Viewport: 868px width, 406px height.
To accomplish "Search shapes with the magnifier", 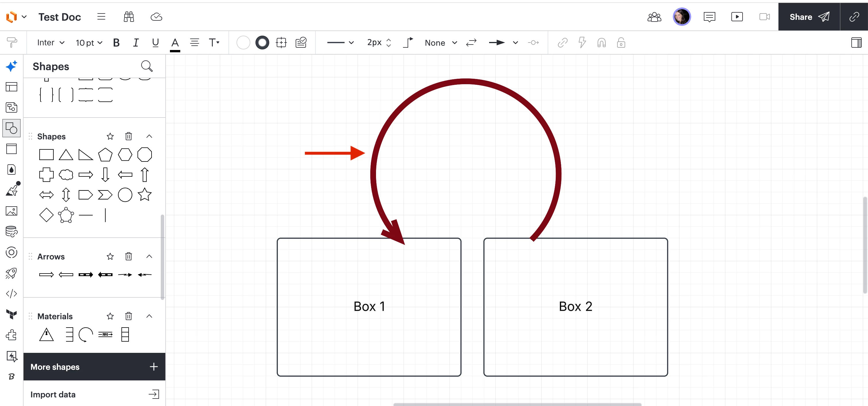I will tap(147, 66).
